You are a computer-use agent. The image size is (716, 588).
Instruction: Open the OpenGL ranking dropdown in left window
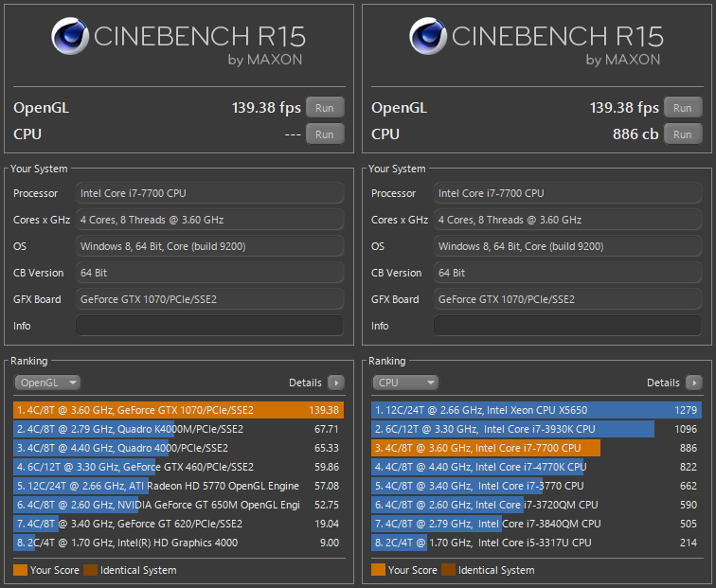point(47,383)
